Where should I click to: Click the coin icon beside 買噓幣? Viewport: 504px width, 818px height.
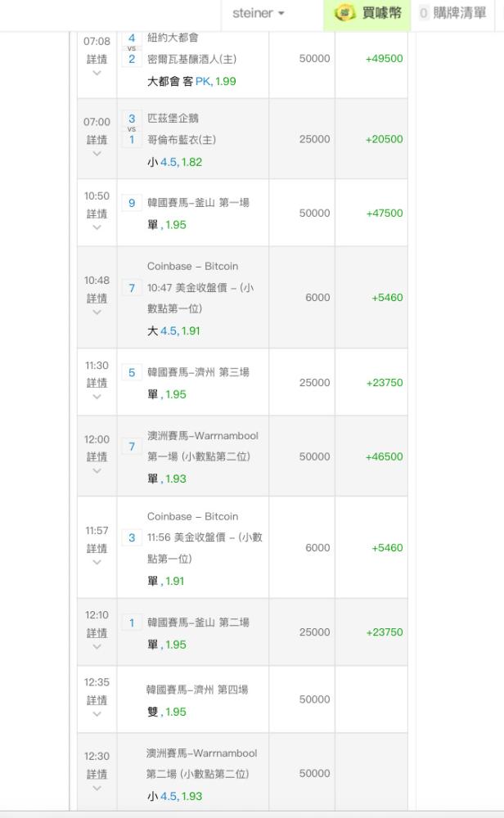[344, 13]
